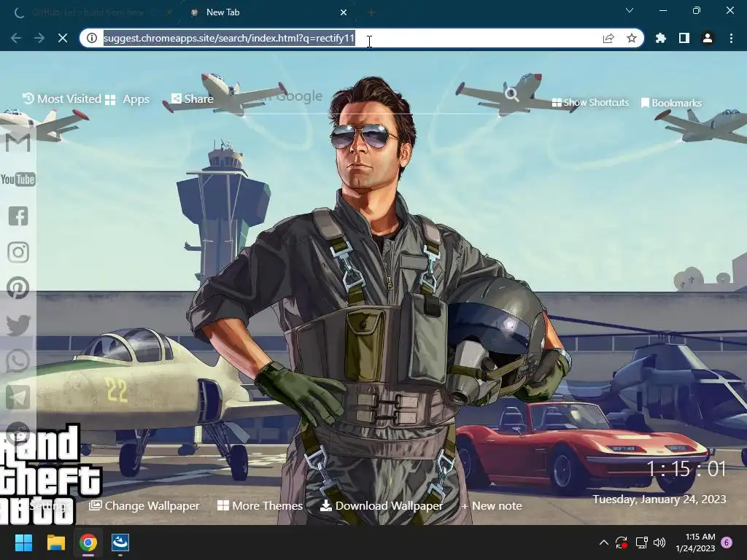Open the Twitter sidebar shortcut
747x560 pixels.
click(18, 324)
